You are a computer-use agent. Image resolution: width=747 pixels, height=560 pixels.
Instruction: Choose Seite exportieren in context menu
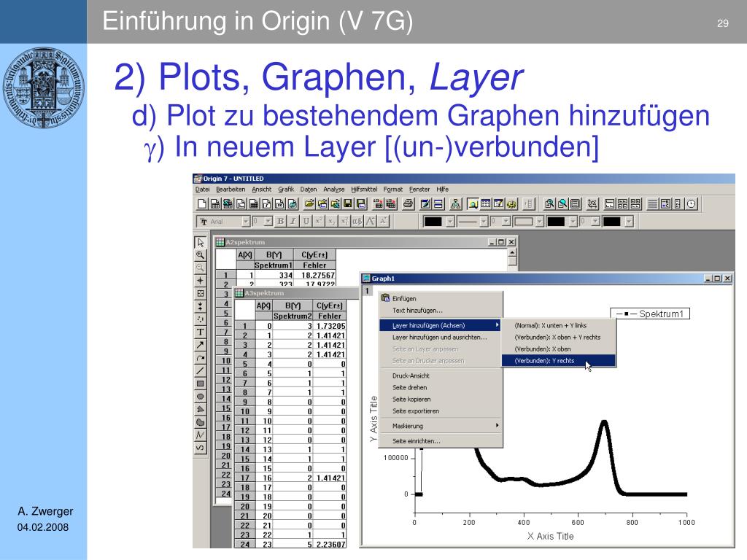(441, 411)
